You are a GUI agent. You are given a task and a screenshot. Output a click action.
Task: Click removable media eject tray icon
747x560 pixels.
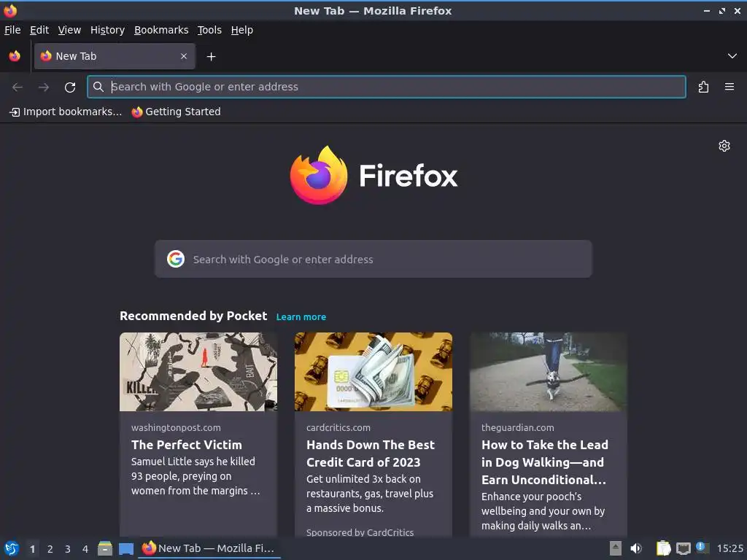[x=616, y=548]
